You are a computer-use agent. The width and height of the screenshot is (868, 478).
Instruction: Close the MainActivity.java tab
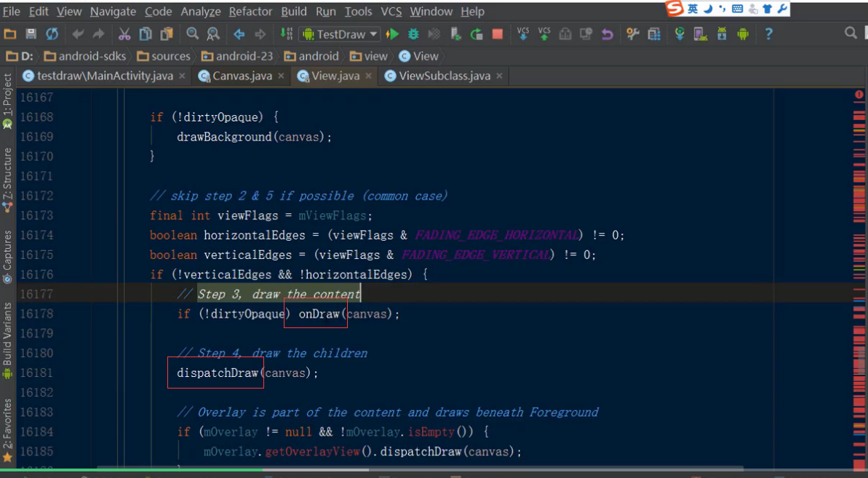tap(182, 76)
